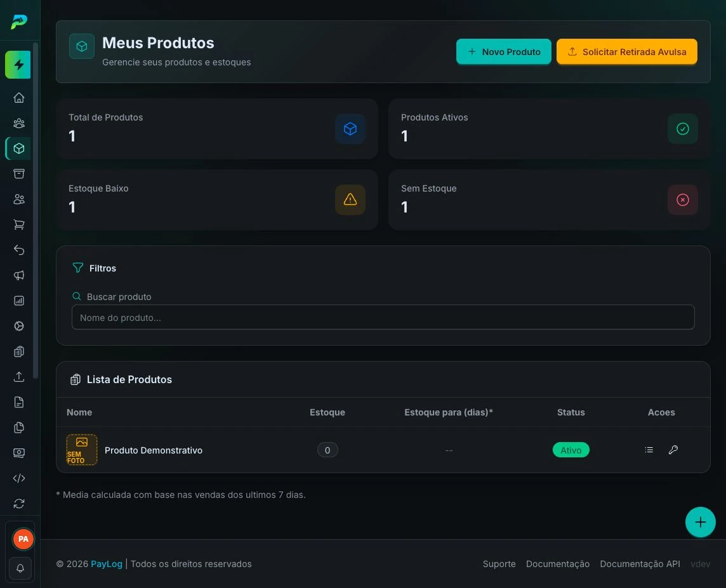Open the Suporte footer link
This screenshot has height=588, width=726.
coord(499,564)
